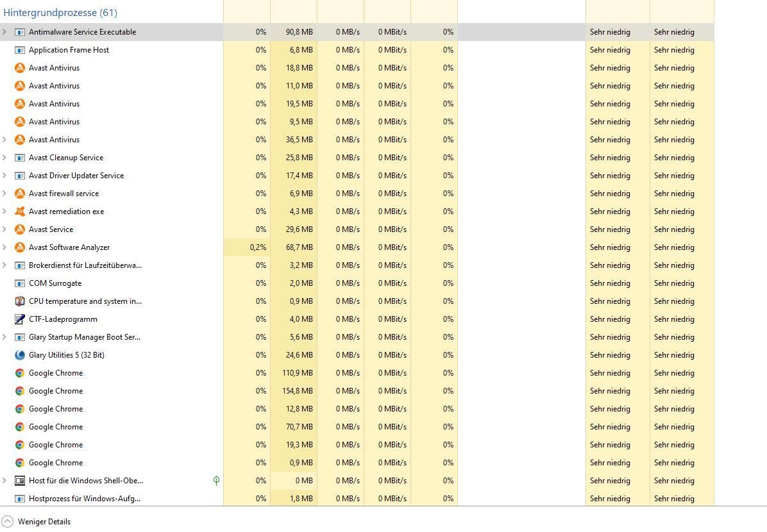Expand the Glary Startup Manager Boot Ser... row
767x532 pixels.
[x=4, y=337]
